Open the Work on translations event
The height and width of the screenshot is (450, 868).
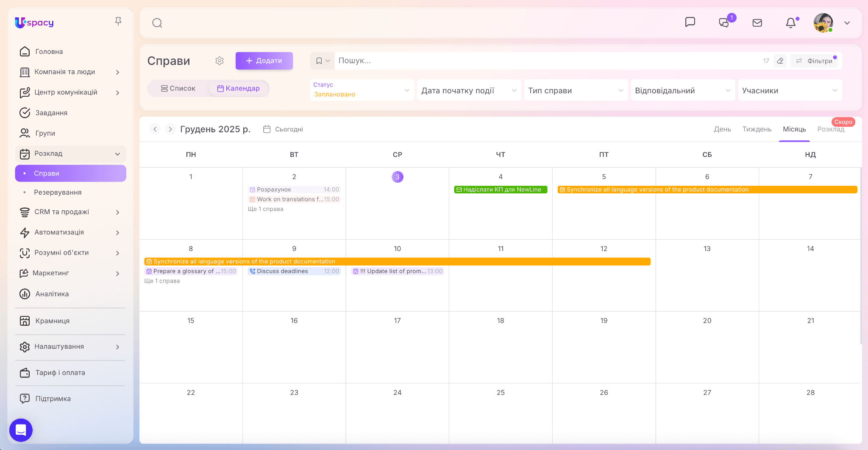click(x=294, y=199)
